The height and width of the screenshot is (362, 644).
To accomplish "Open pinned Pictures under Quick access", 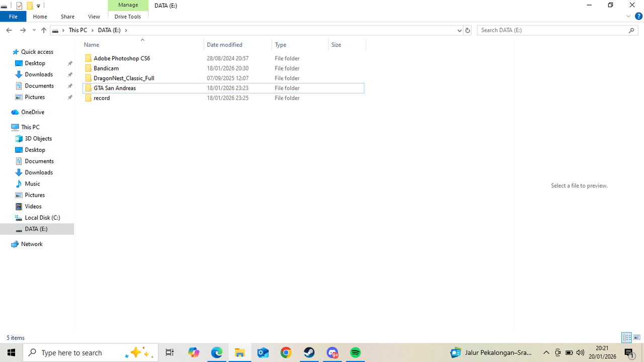I will point(35,97).
